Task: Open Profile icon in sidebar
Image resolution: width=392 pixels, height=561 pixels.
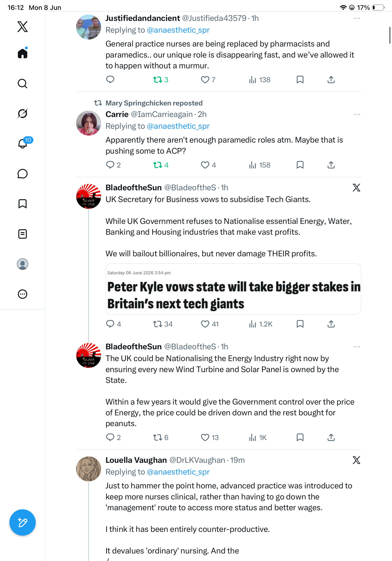Action: coord(23,264)
